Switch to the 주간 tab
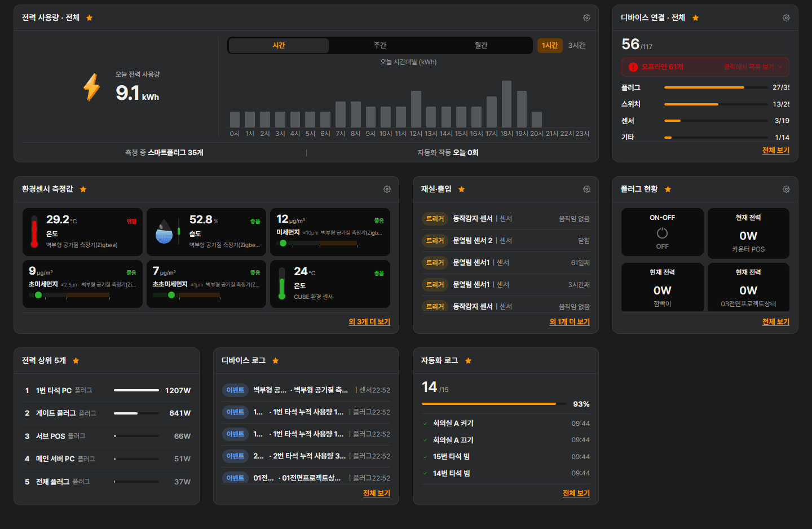This screenshot has height=529, width=812. [380, 46]
